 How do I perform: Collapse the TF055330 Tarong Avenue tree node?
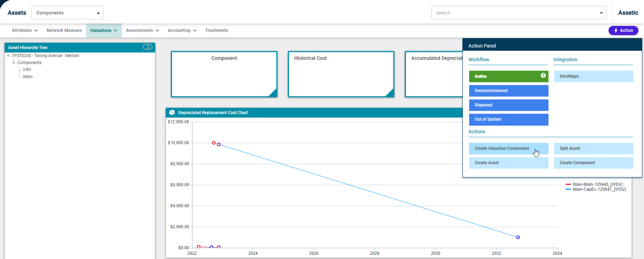click(x=8, y=55)
